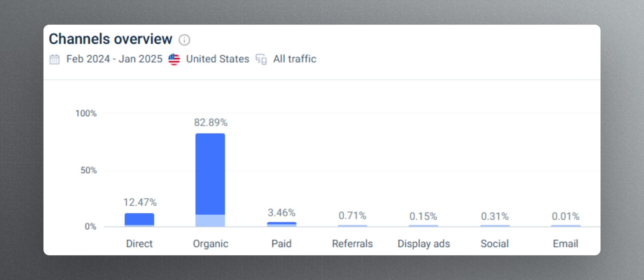Click the United States flag icon
644x280 pixels.
click(x=174, y=59)
